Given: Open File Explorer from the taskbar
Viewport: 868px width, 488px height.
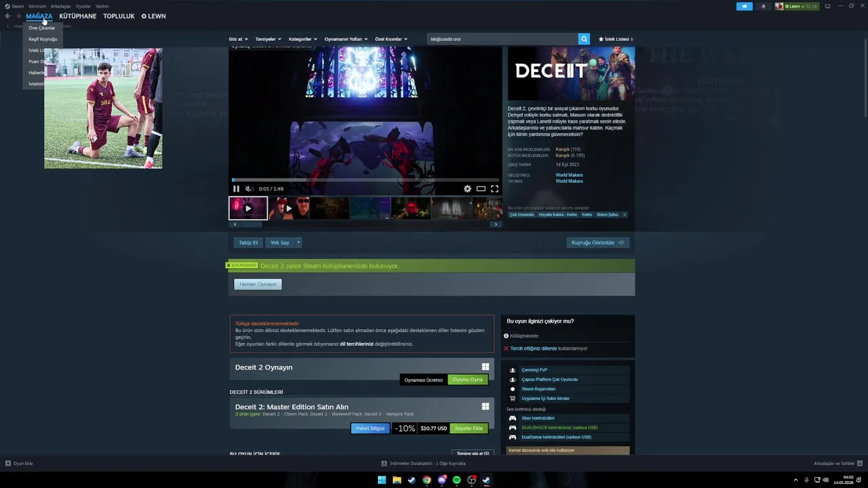Looking at the screenshot, I should click(x=397, y=480).
